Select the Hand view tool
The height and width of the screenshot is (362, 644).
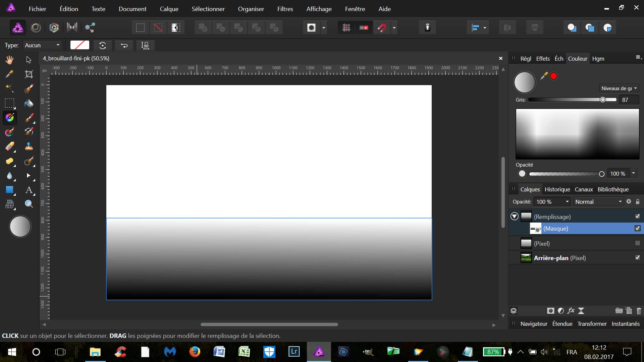pyautogui.click(x=9, y=60)
